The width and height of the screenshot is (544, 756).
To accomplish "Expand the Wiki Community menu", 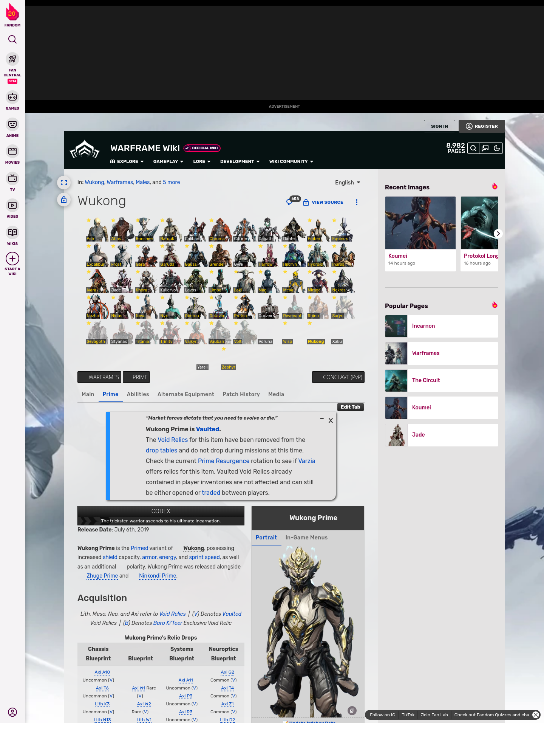I will tap(291, 161).
